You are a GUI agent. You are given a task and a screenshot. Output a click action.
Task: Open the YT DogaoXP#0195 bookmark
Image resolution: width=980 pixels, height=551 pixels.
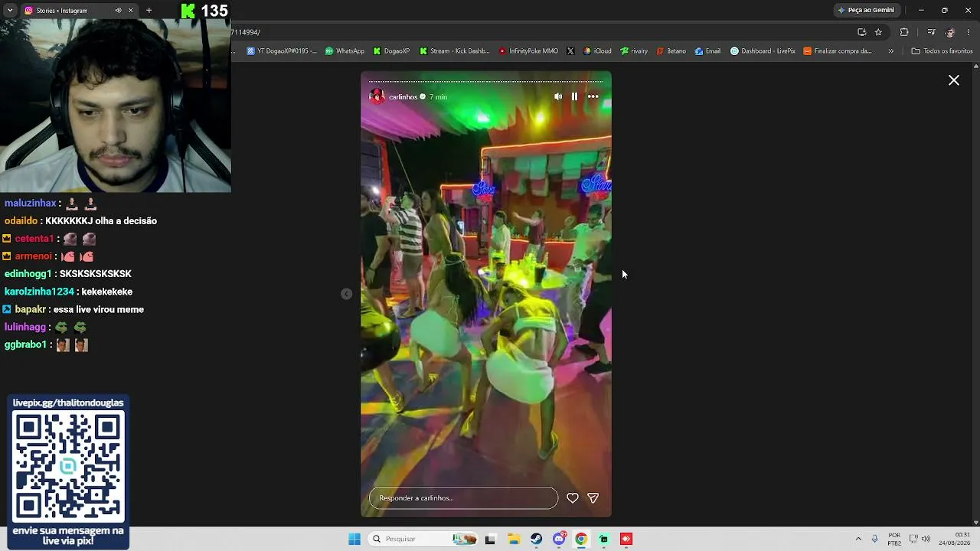tap(281, 51)
